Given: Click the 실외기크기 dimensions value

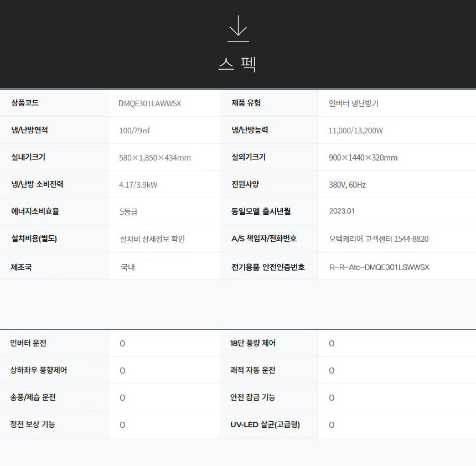Looking at the screenshot, I should point(363,158).
